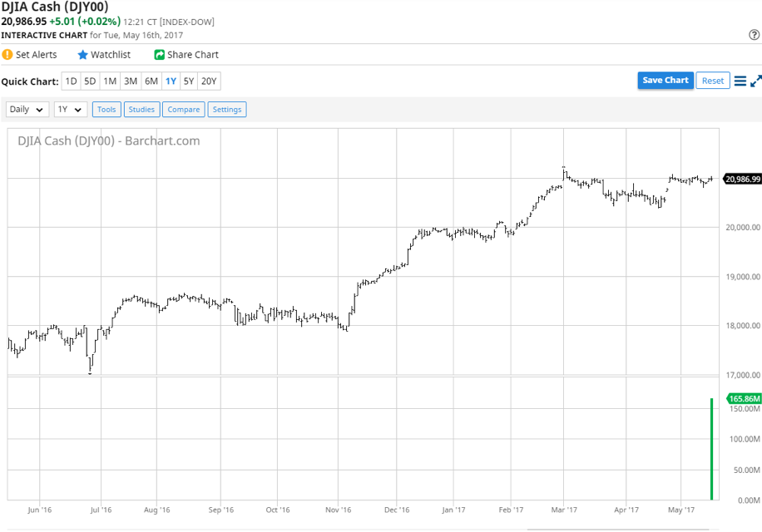Click the Set Alerts link text
Viewport: 762px width, 532px height.
pos(36,55)
